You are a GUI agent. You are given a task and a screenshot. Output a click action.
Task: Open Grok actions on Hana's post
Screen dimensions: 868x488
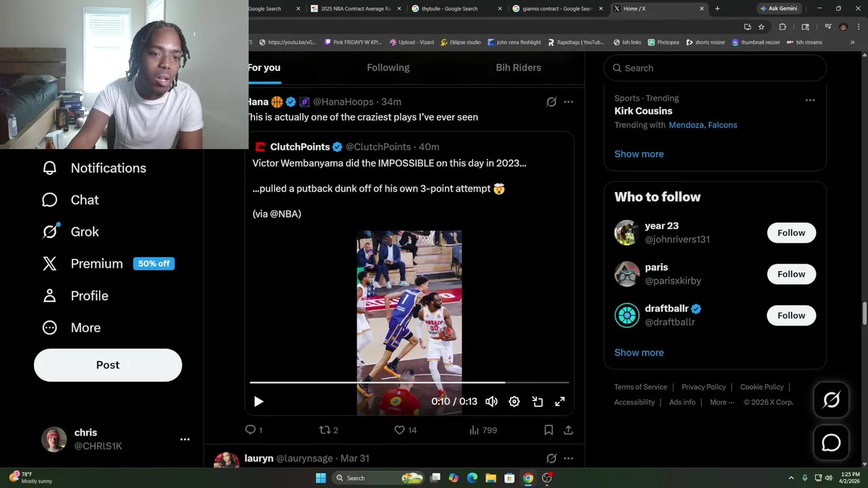(551, 102)
